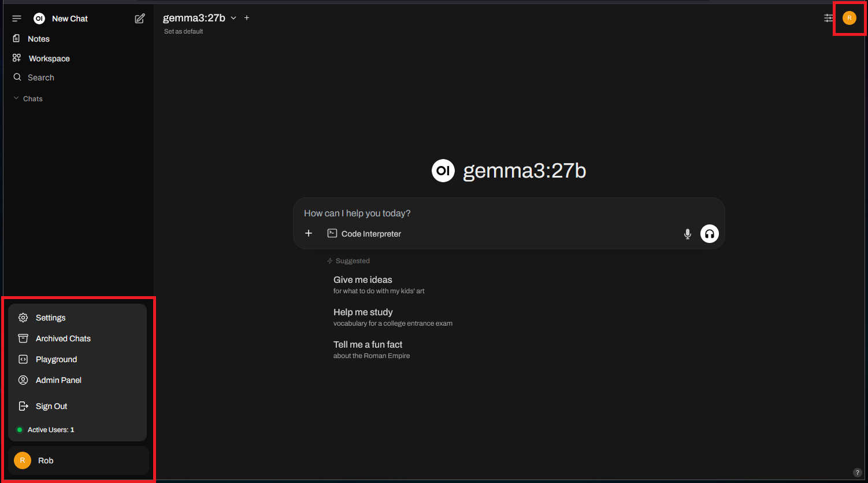This screenshot has width=868, height=483.
Task: Collapse the sidebar with the hamburger icon
Action: (x=17, y=19)
